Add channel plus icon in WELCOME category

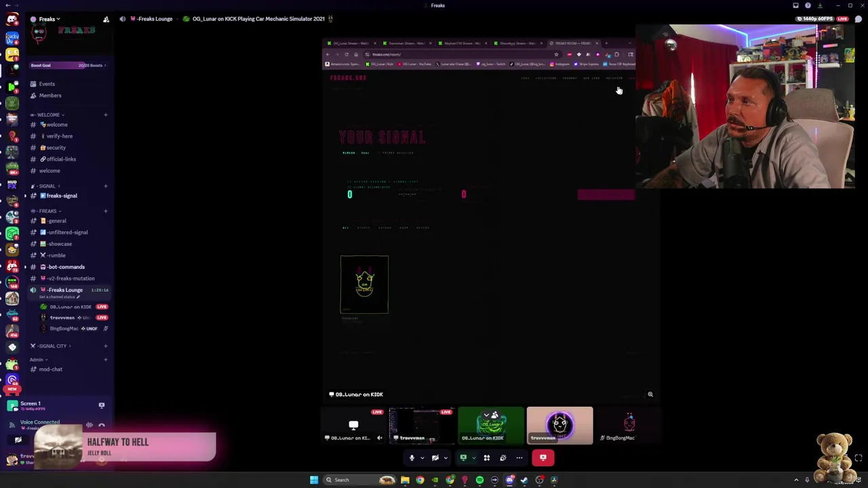pos(105,115)
